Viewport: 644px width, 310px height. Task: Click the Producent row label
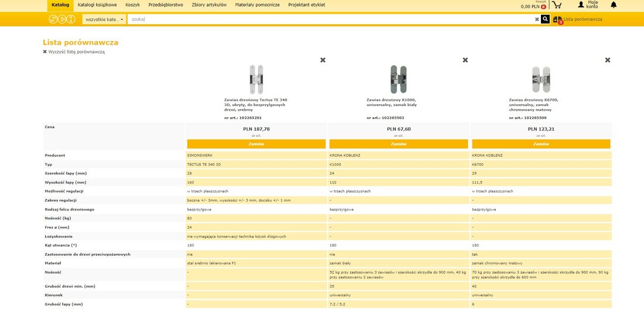click(x=55, y=155)
